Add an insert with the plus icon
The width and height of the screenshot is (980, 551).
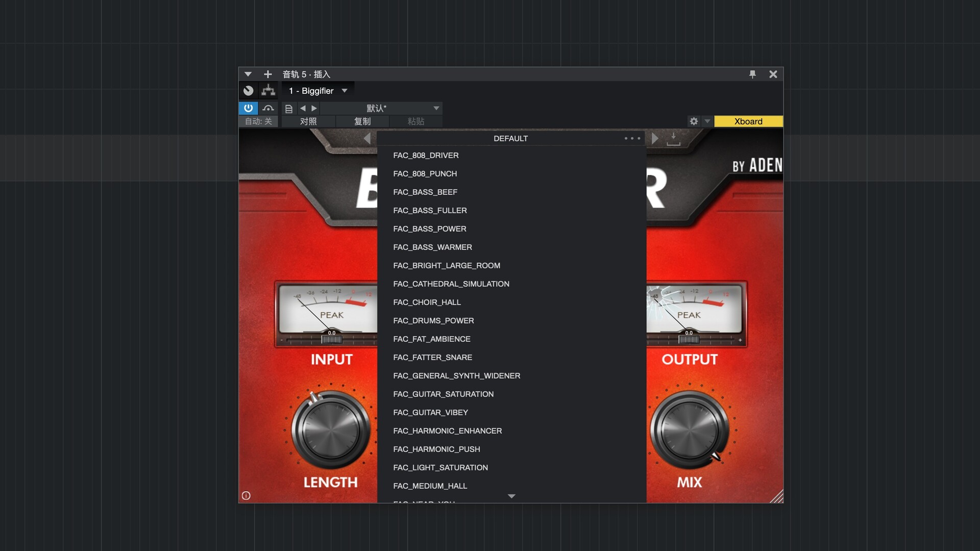coord(267,74)
